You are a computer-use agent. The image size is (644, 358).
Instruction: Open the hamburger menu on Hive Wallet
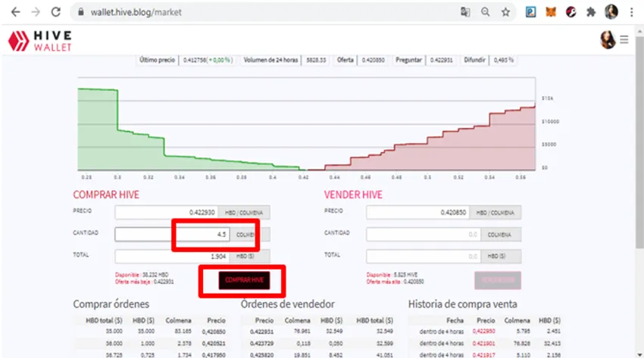point(624,39)
